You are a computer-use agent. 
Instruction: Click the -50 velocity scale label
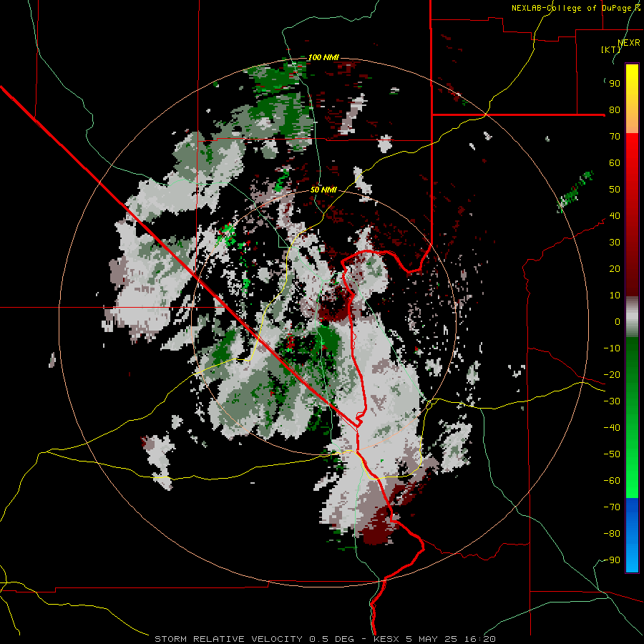[x=612, y=454]
